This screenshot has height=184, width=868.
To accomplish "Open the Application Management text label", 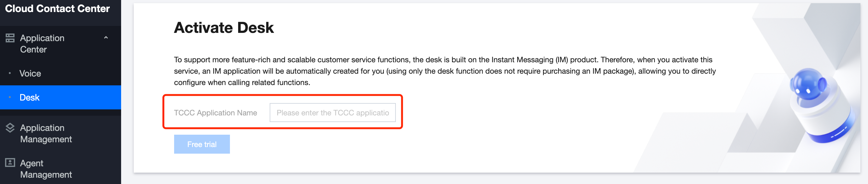I will [46, 133].
